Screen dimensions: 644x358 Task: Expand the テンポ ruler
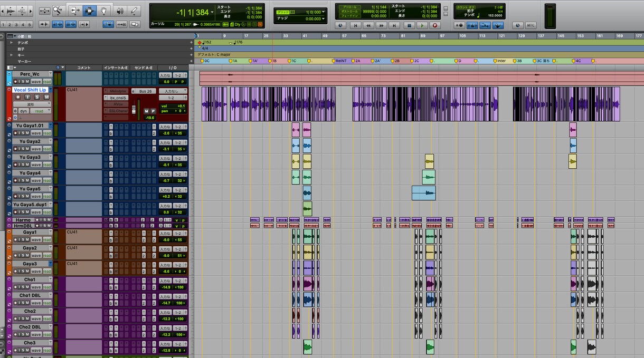(12, 42)
